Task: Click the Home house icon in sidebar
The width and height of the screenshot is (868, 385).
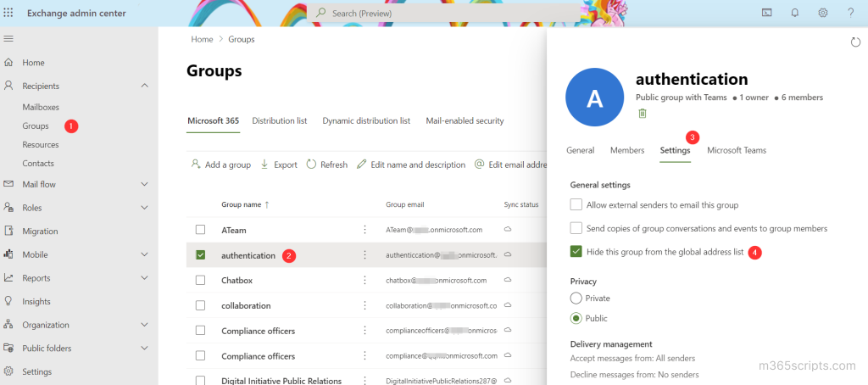Action: click(8, 63)
